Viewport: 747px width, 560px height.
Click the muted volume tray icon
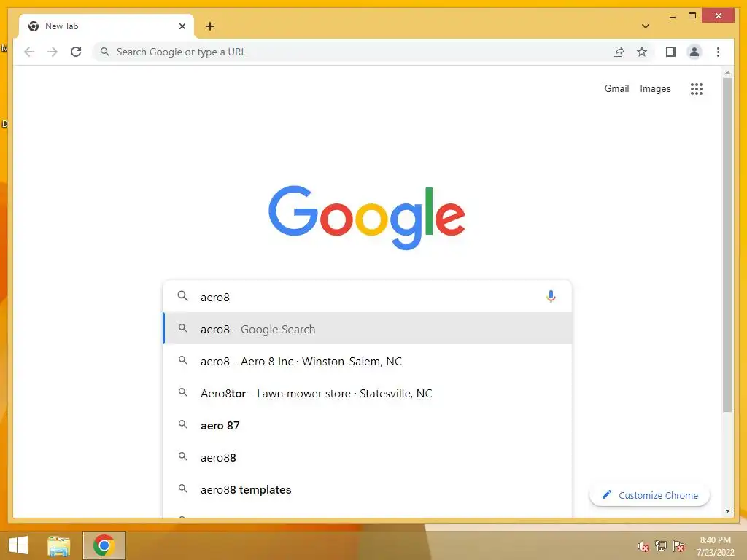pos(643,546)
